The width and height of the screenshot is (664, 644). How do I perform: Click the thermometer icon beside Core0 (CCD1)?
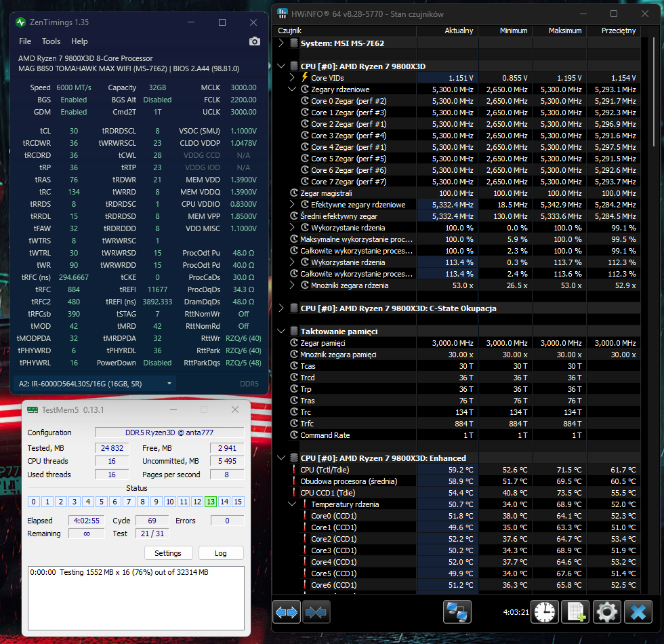pyautogui.click(x=304, y=516)
